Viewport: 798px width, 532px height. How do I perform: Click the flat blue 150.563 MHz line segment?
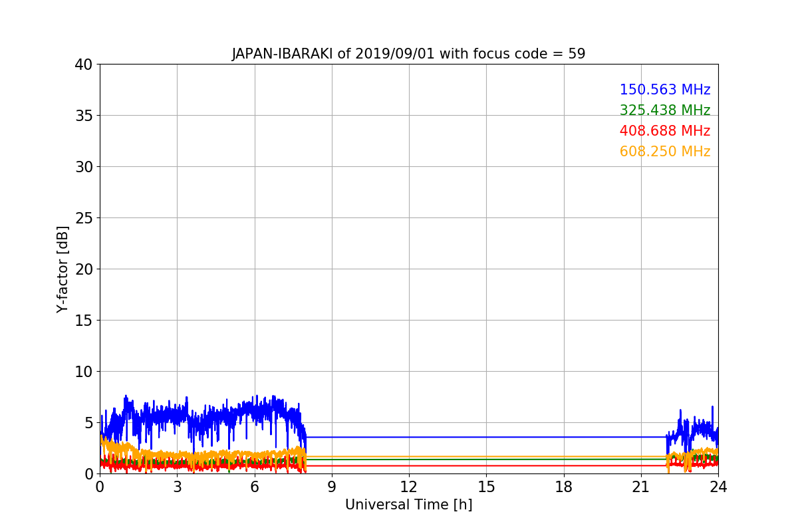486,437
